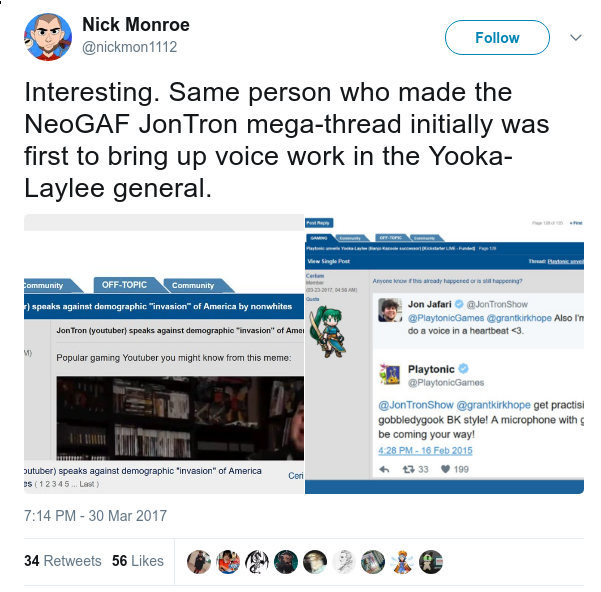Viewport: 601px width, 592px height.
Task: Expand the tweet options chevron
Action: coord(576,38)
